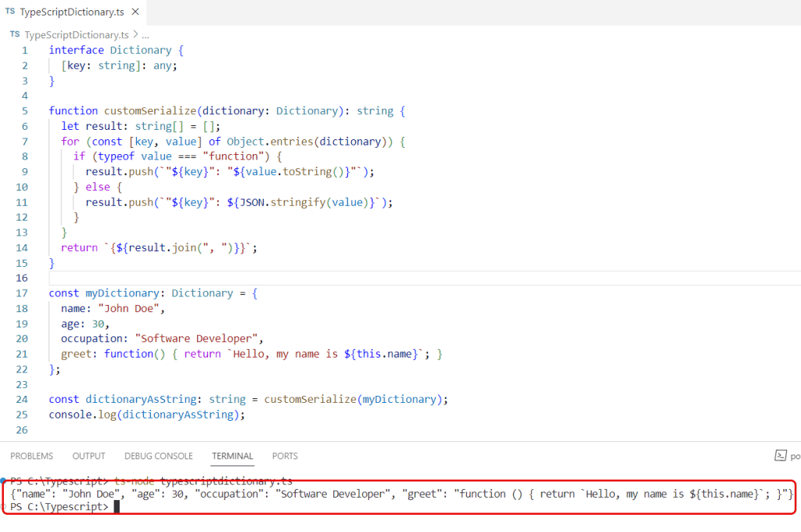This screenshot has height=532, width=801.
Task: Click 'JSON' on line 11
Action: (x=253, y=203)
